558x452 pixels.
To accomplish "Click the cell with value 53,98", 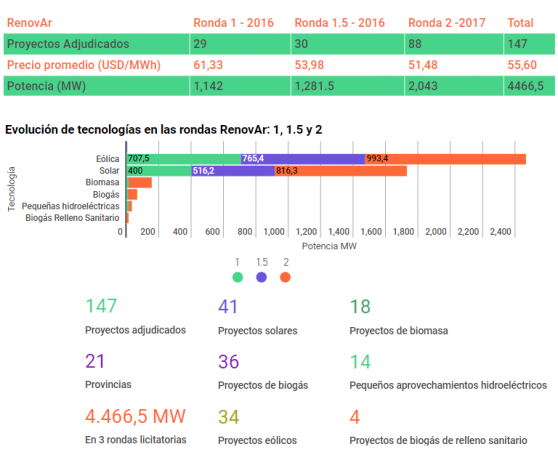I will point(309,65).
